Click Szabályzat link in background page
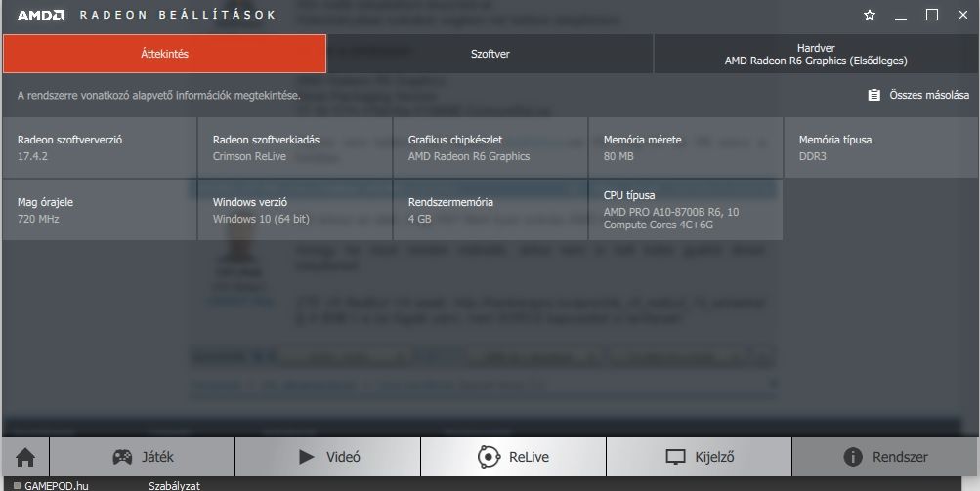The image size is (980, 491). 174,485
